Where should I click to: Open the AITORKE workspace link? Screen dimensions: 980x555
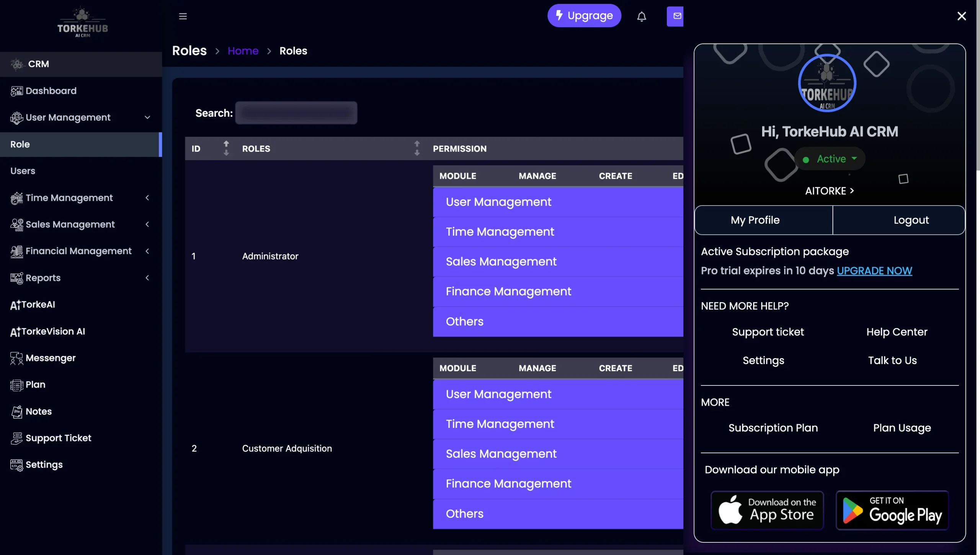coord(830,191)
